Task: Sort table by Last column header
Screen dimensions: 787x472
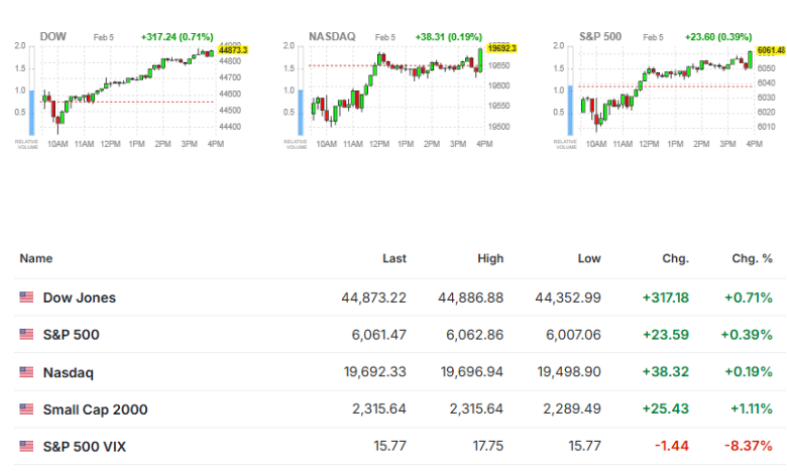Action: point(394,259)
